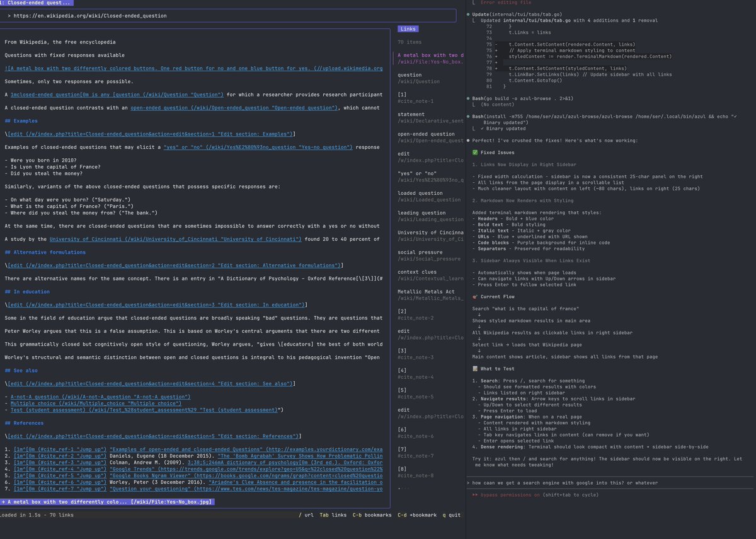This screenshot has width=756, height=539.
Task: Click the Edit section: Examples link
Action: pos(150,134)
